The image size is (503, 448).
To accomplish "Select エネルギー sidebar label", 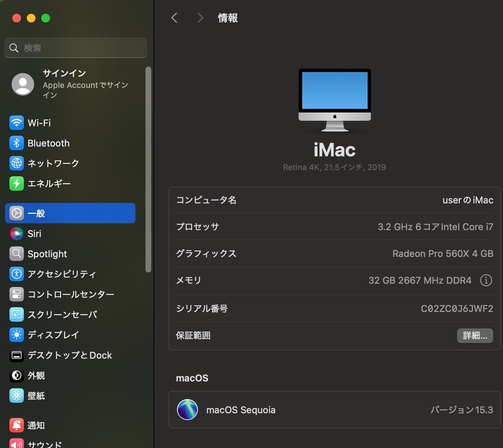I will pos(49,184).
